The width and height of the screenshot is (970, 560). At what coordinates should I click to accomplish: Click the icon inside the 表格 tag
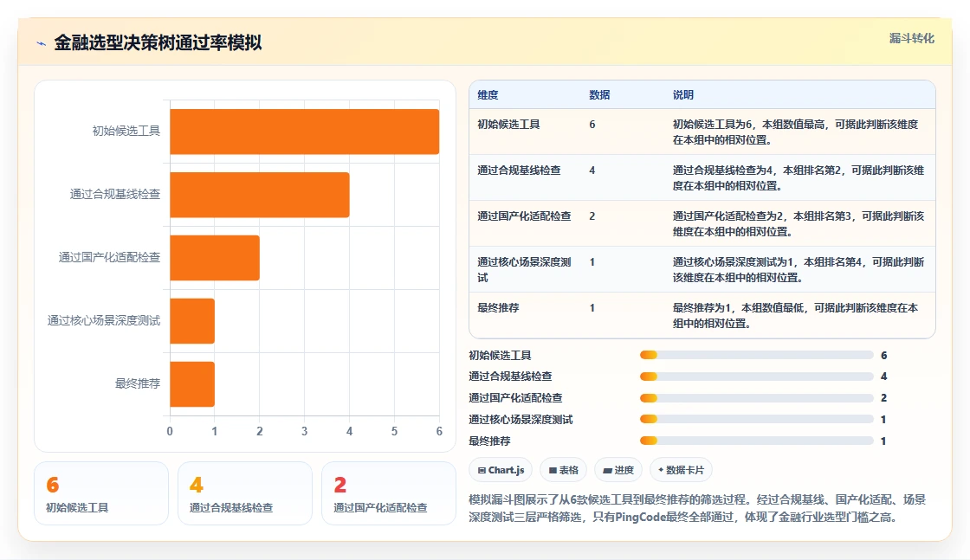[553, 470]
